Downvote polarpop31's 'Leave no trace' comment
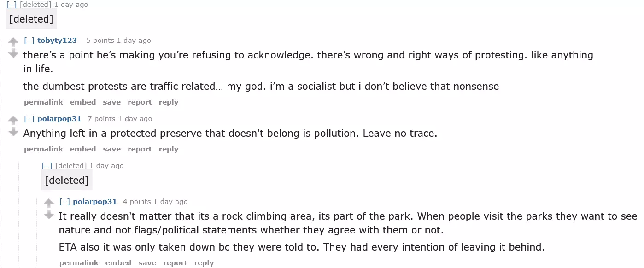 click(x=13, y=132)
